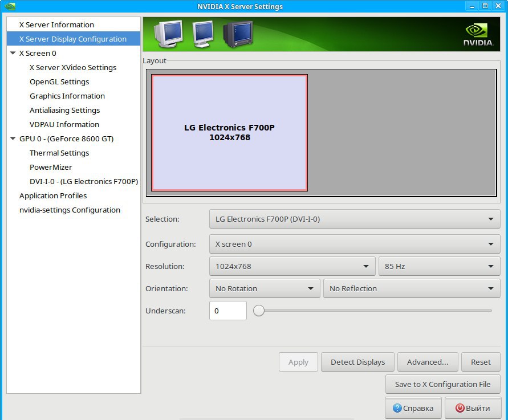Image resolution: width=508 pixels, height=420 pixels.
Task: Open the 85 Hz refresh rate dropdown
Action: (x=440, y=266)
